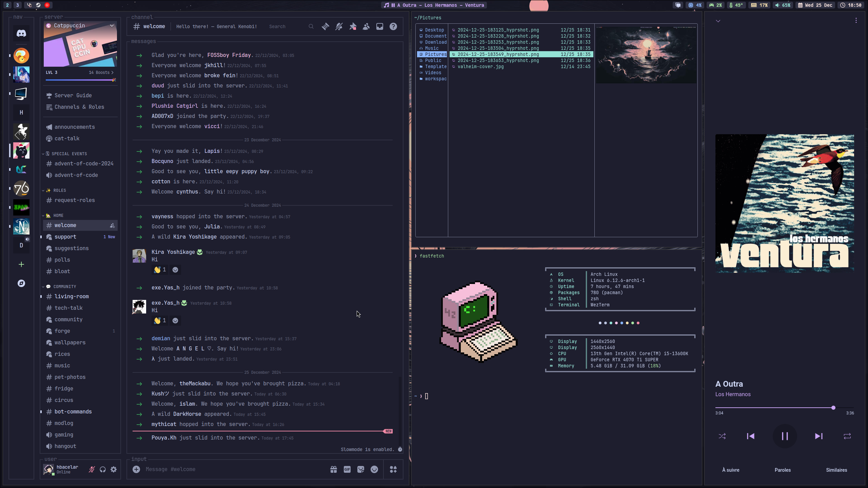Toggle repeat mode in music player

pos(847,436)
